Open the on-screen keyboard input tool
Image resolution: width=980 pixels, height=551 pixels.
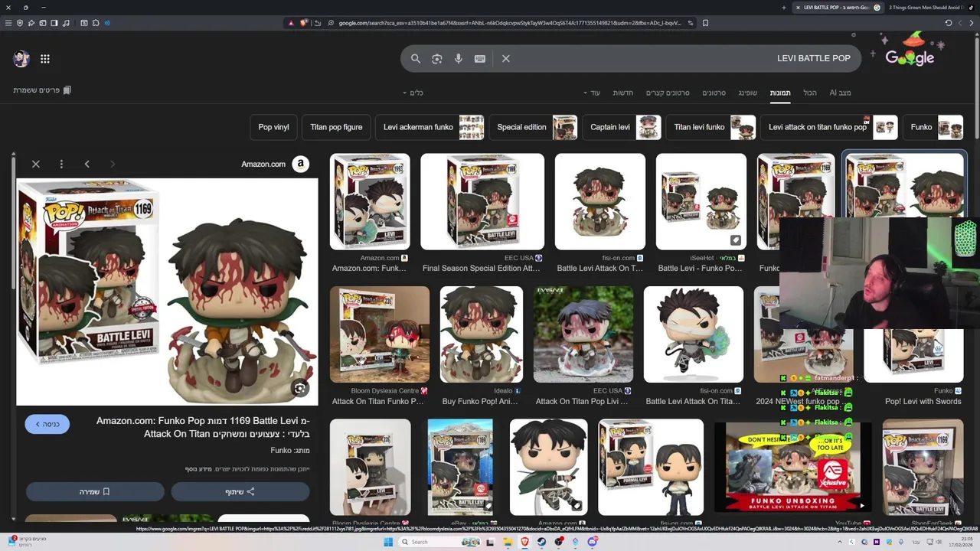(480, 58)
